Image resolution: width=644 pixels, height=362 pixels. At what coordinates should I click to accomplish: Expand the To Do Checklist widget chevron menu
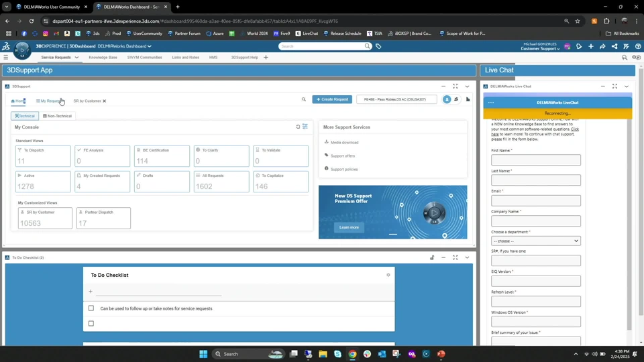pyautogui.click(x=467, y=257)
